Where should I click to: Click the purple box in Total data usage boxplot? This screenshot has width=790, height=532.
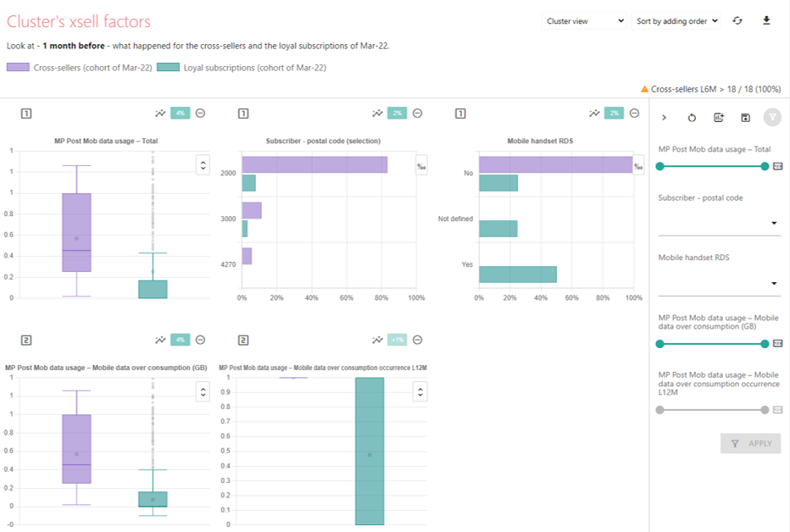[x=76, y=232]
